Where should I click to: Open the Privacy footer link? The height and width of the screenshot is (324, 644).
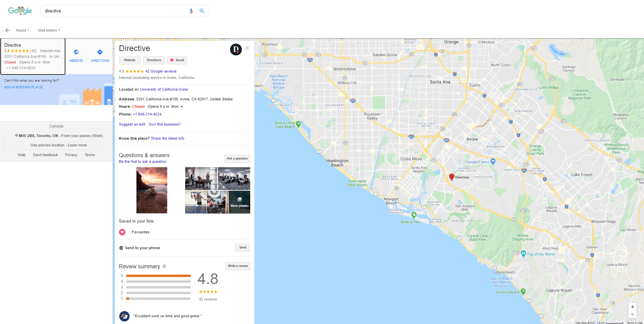click(x=71, y=155)
